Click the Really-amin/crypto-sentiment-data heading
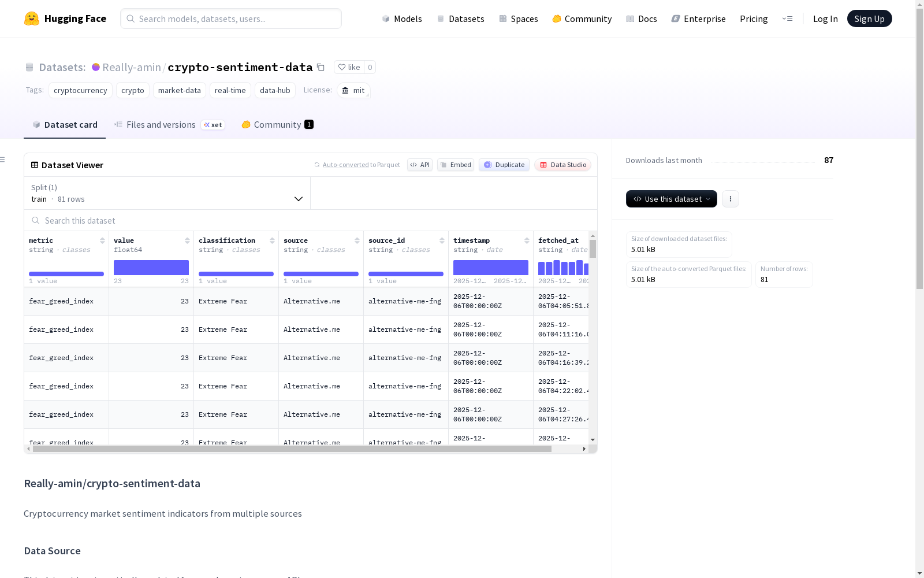The height and width of the screenshot is (578, 924). click(112, 484)
